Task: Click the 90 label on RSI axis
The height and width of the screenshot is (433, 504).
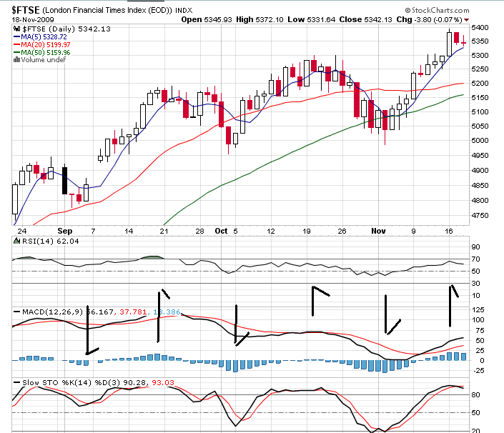Action: (475, 247)
